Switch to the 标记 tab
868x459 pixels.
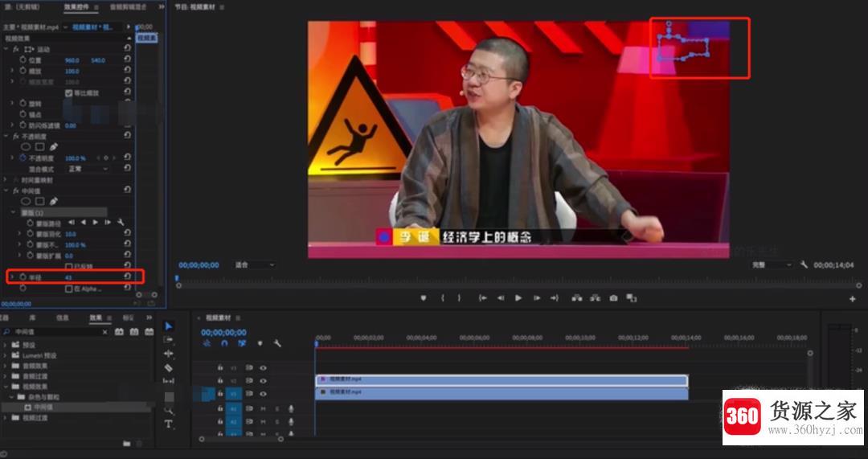point(129,318)
